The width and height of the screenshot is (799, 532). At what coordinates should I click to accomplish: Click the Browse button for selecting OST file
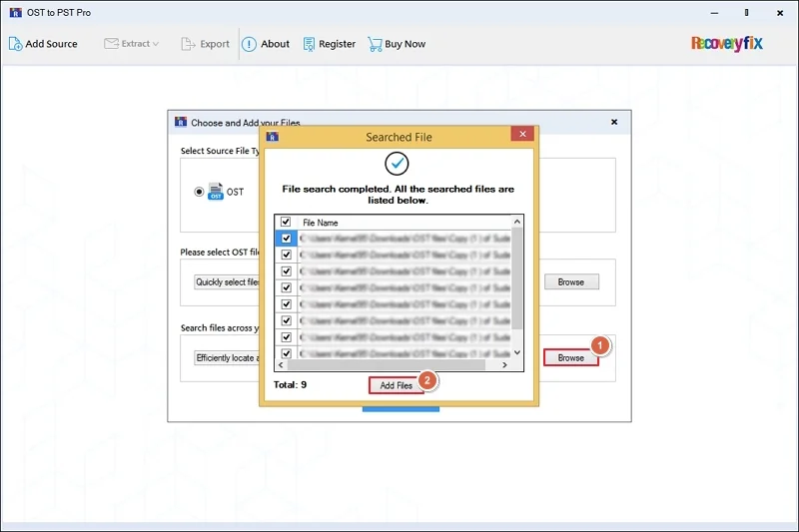571,282
